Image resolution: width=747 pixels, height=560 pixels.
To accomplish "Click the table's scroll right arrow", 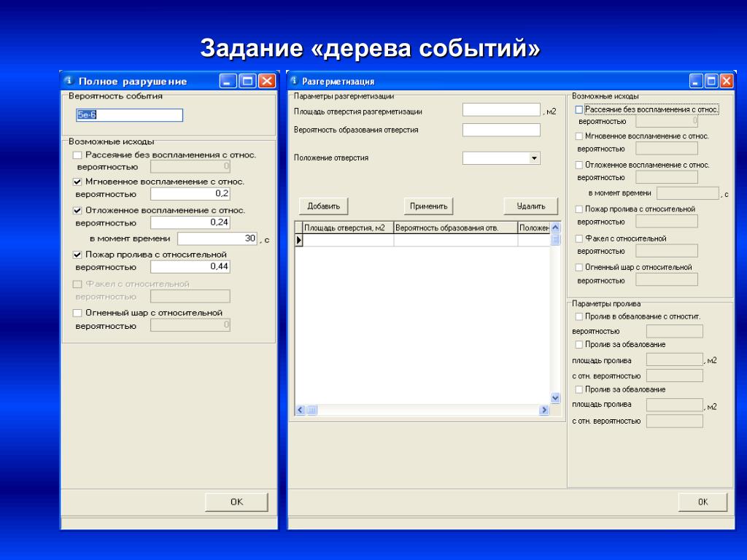I will [x=544, y=410].
